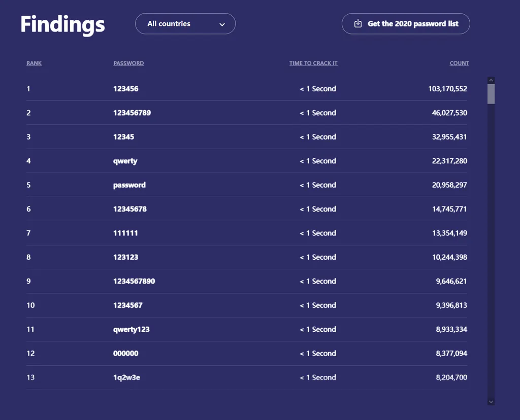Sort table by Rank column header
This screenshot has width=520, height=420.
coord(34,63)
